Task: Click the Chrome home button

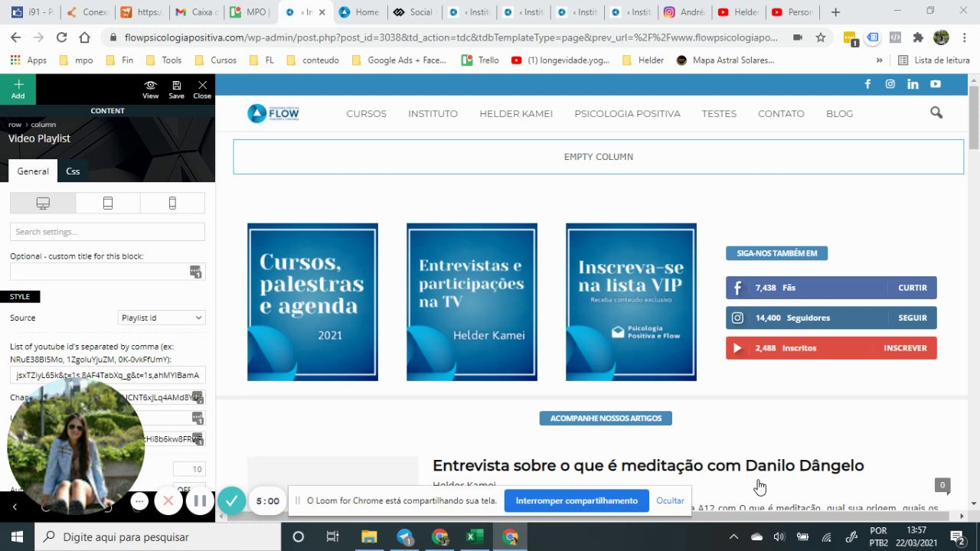Action: 84,37
